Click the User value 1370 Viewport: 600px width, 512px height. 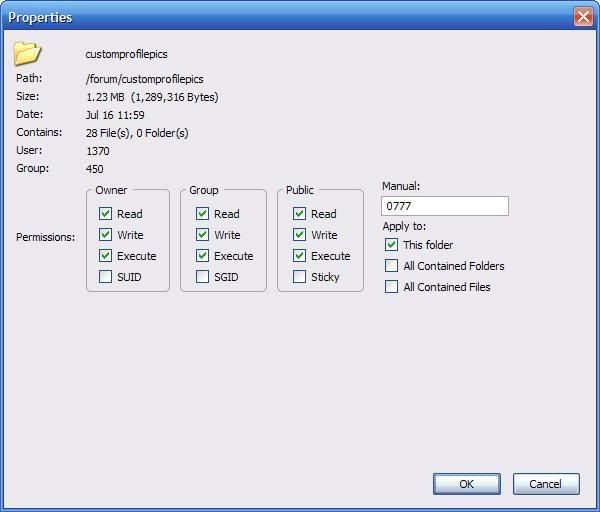[x=98, y=151]
